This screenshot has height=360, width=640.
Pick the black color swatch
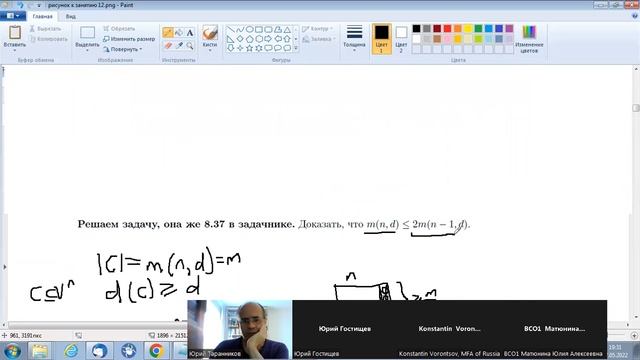coord(416,29)
